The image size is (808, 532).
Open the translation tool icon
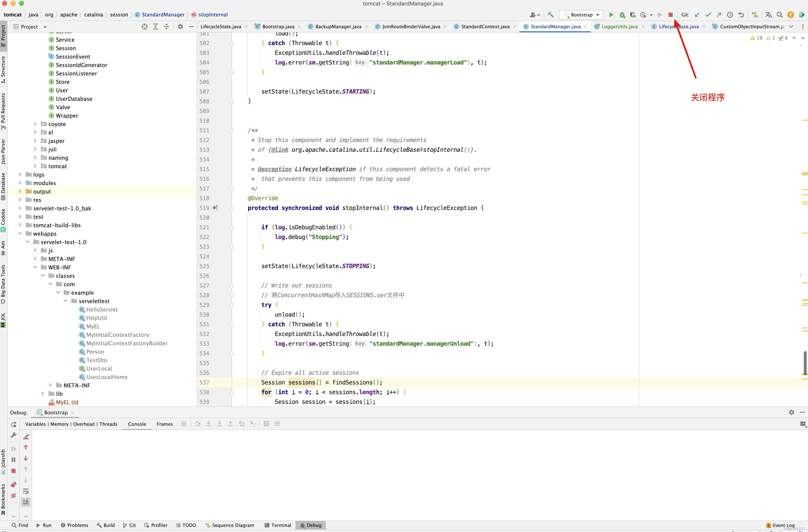click(769, 15)
